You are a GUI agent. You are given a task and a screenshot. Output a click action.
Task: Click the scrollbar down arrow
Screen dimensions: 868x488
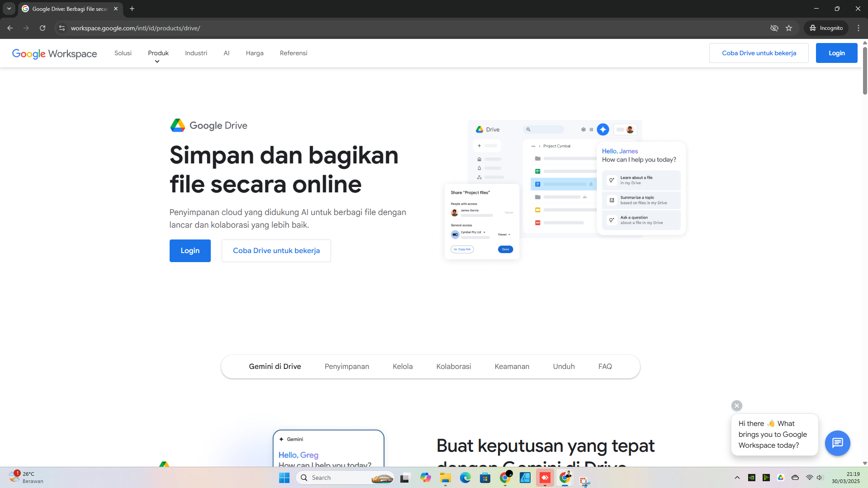865,463
